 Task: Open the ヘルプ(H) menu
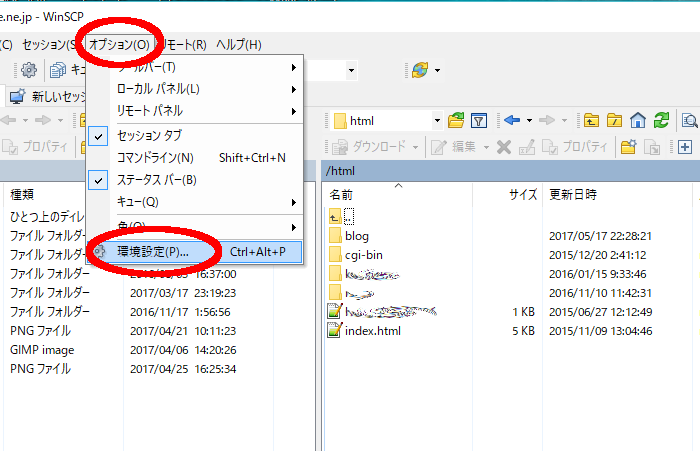[x=239, y=44]
